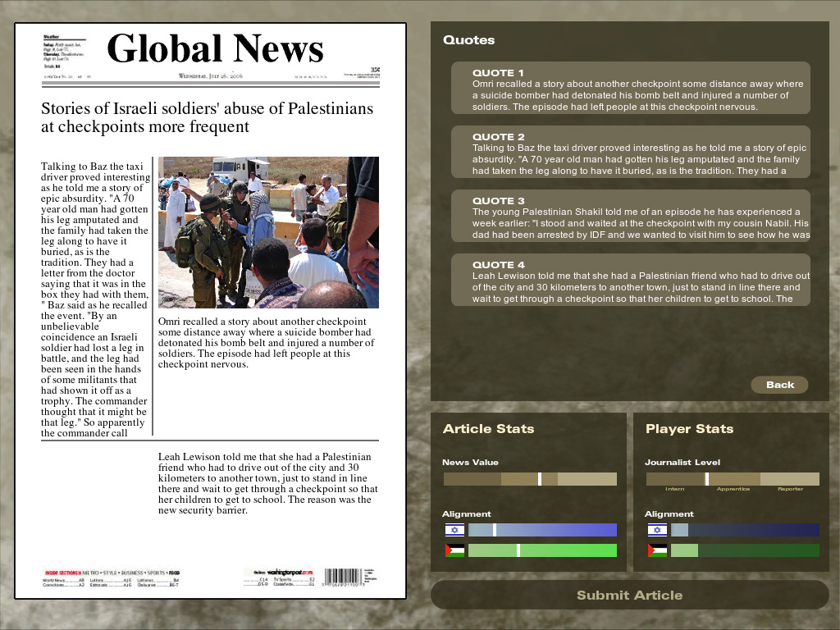
Task: Click the Palestinian flag in Article Stats
Action: pos(454,550)
